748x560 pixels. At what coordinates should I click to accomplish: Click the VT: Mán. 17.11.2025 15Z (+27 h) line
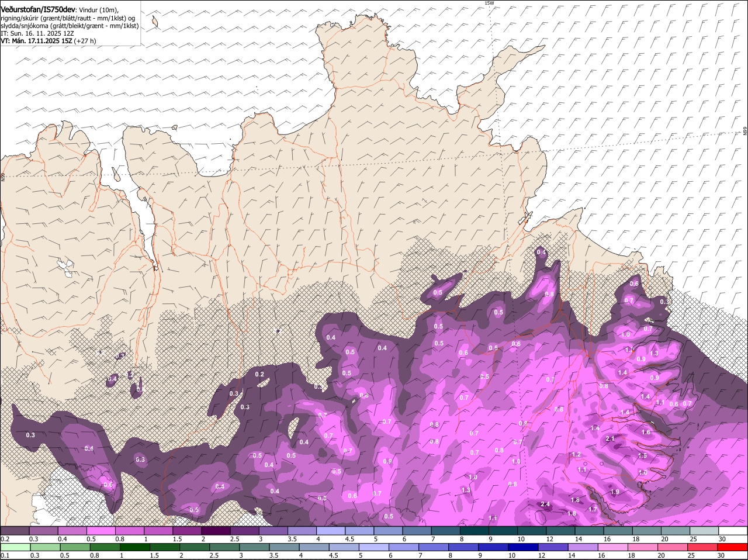tap(49, 41)
